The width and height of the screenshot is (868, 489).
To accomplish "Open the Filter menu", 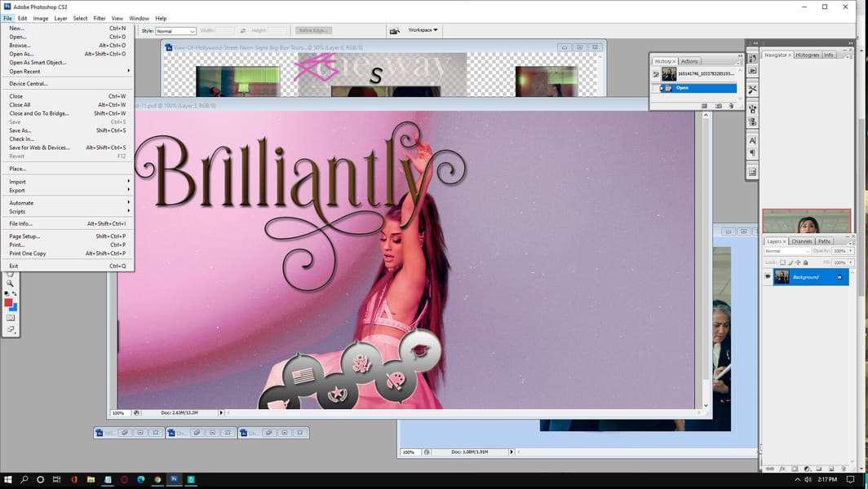I will tap(99, 18).
